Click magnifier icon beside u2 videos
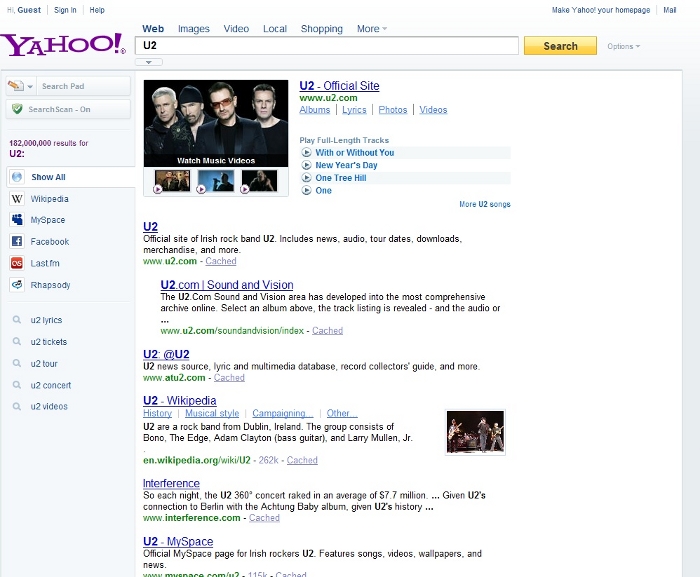 point(17,406)
